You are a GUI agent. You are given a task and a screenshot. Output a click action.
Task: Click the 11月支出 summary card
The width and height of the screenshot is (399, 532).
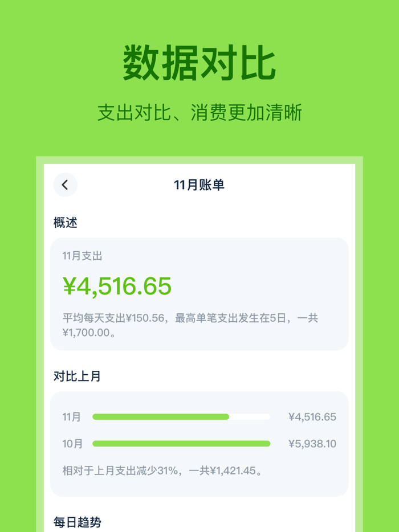199,294
